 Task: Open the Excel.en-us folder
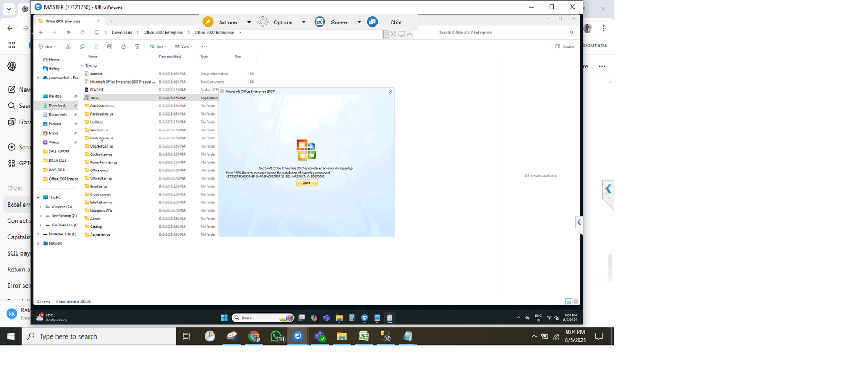[x=98, y=187]
